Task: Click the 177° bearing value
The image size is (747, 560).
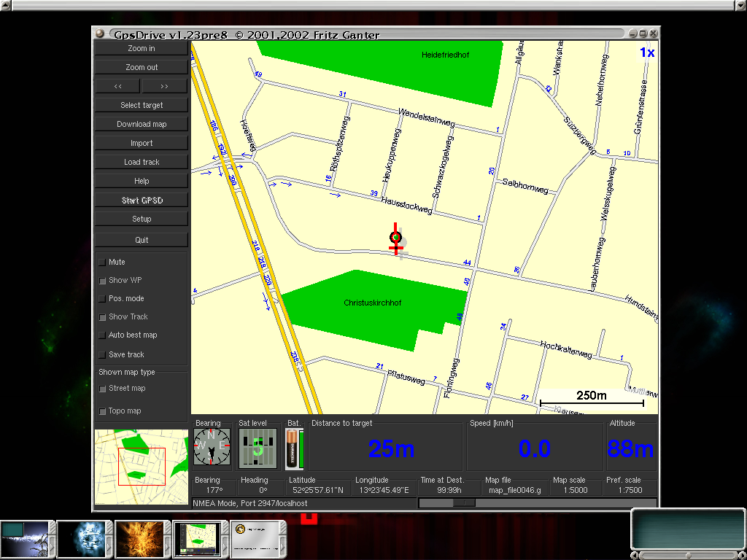Action: click(214, 490)
